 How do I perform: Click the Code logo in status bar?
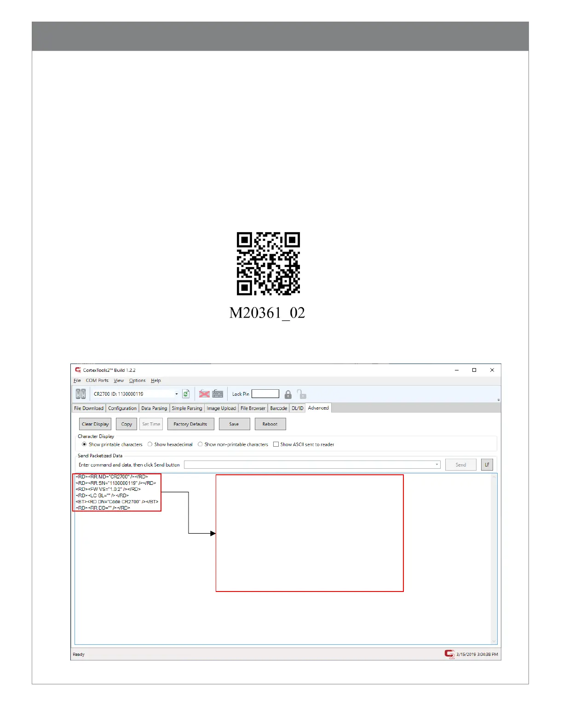pos(449,654)
